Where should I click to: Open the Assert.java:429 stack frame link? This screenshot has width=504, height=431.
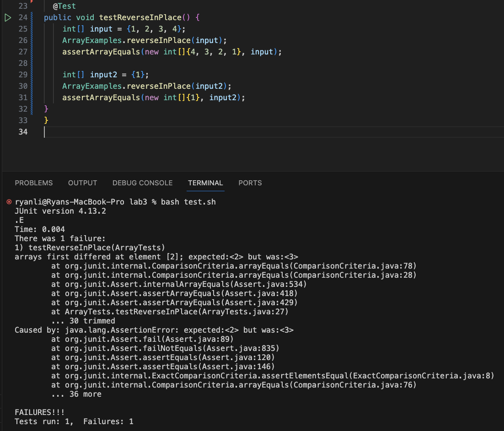[259, 303]
